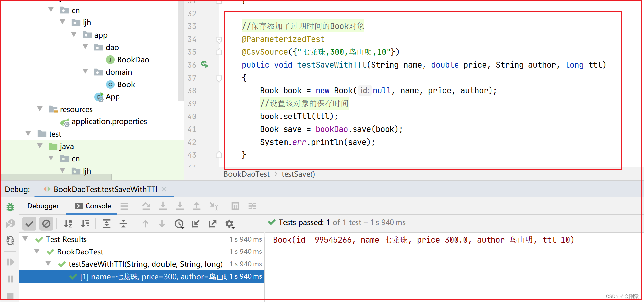Collapse the Test Results node
This screenshot has width=644, height=302.
[x=25, y=239]
